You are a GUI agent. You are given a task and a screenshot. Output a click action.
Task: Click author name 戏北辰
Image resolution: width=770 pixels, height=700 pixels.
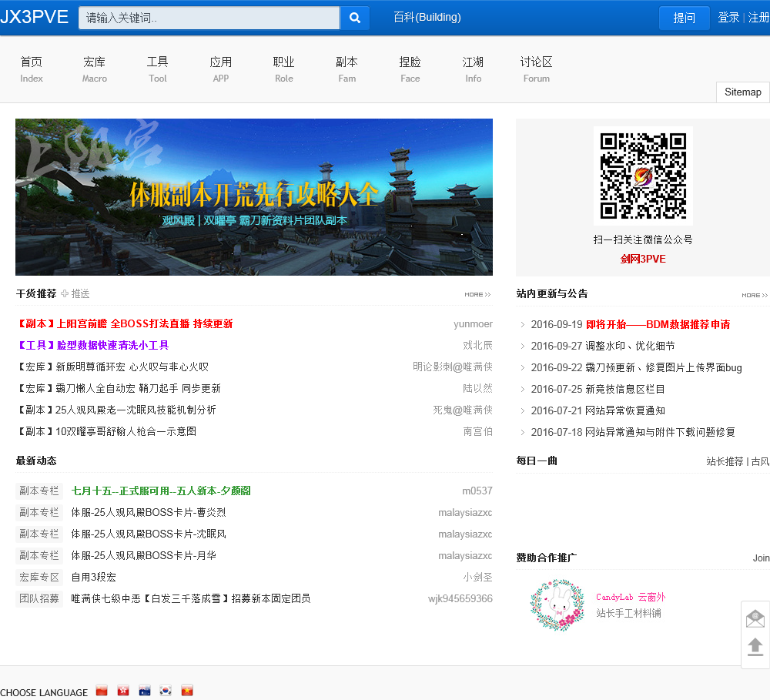pyautogui.click(x=477, y=345)
